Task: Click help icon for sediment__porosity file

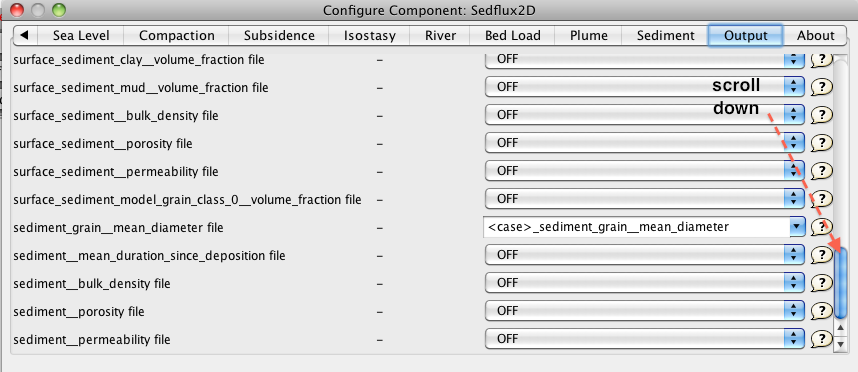Action: tap(821, 311)
